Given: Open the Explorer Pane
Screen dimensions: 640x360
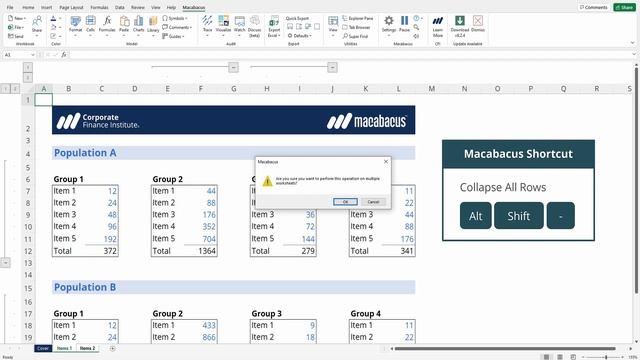Looking at the screenshot, I should click(x=358, y=18).
